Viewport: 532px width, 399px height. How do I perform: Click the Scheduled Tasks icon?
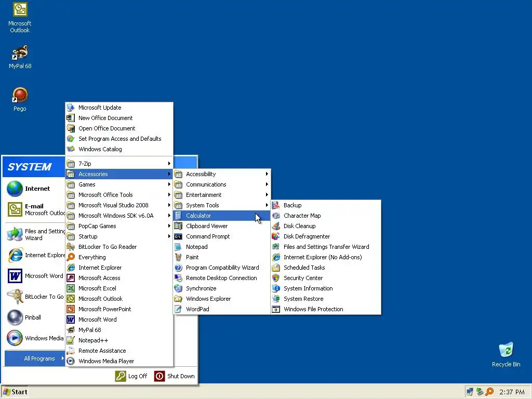pos(276,268)
